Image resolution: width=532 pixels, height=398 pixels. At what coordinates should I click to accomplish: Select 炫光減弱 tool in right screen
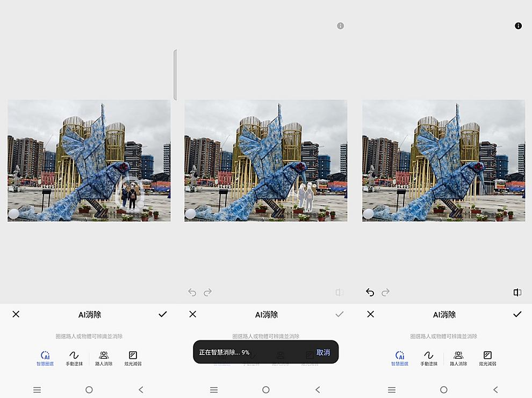[487, 358]
